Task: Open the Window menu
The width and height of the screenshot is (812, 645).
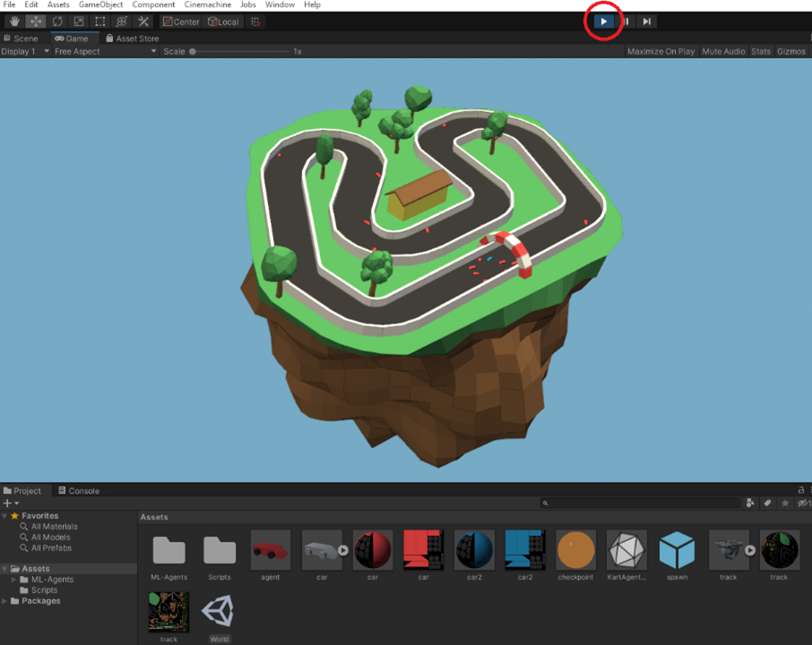Action: (280, 4)
